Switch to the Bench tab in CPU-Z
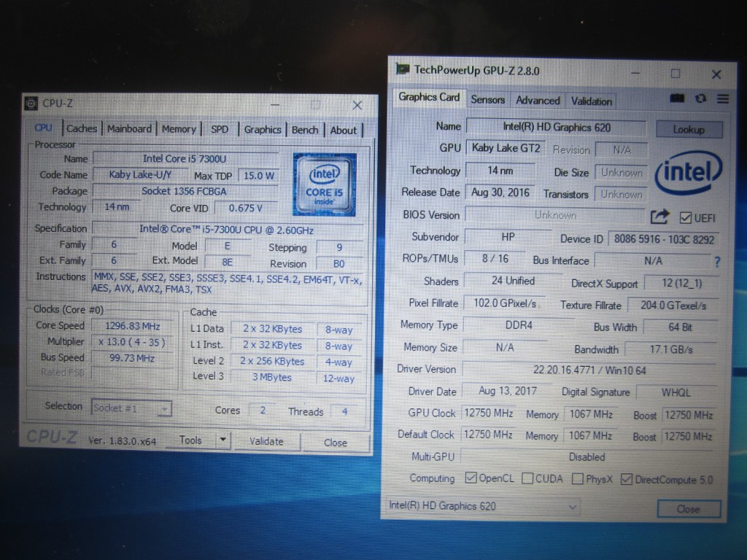Screen dimensions: 747x560 coord(305,130)
